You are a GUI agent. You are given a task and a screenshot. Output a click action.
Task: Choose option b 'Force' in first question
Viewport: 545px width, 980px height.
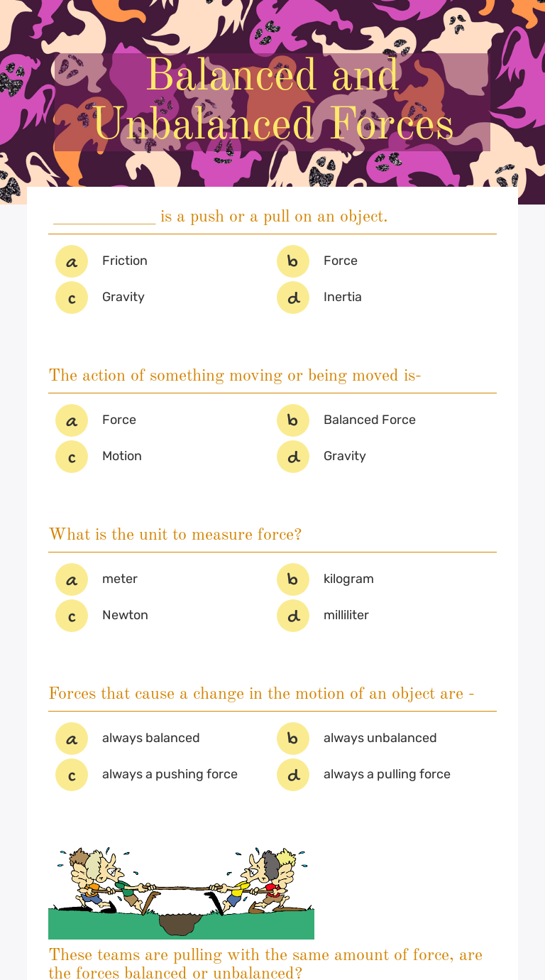[293, 261]
